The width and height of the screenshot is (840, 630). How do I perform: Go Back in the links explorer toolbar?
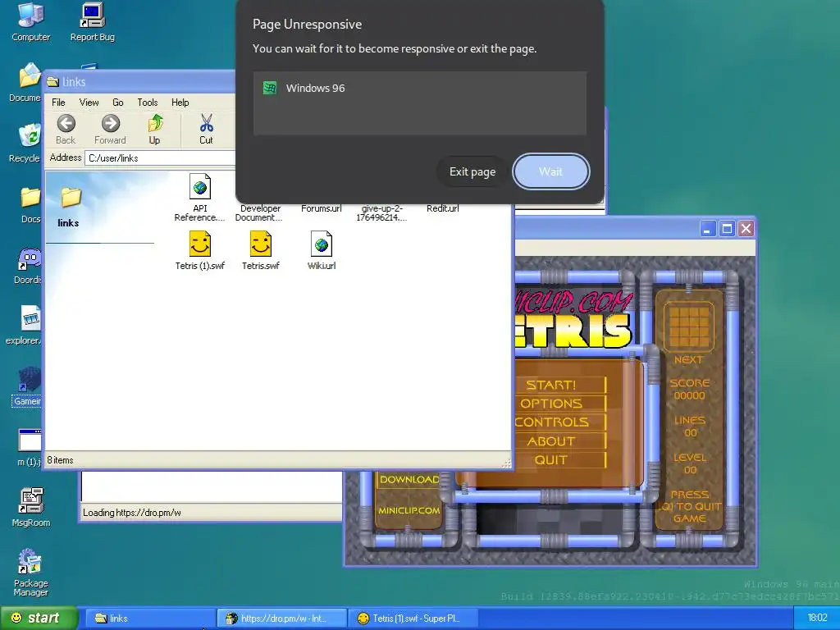66,130
